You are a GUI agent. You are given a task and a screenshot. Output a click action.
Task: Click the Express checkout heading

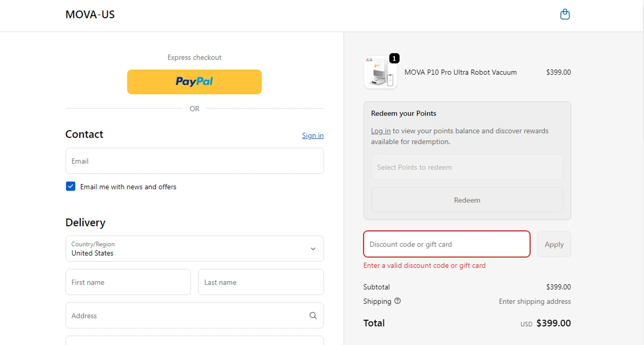(194, 57)
